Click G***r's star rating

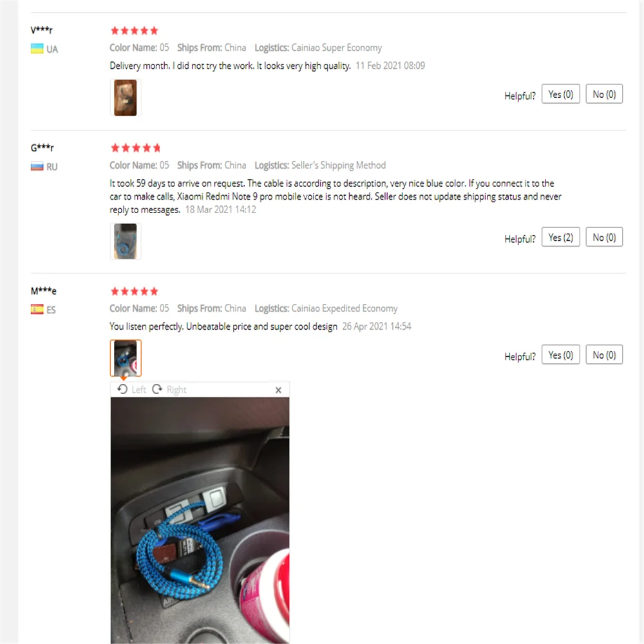click(x=135, y=148)
